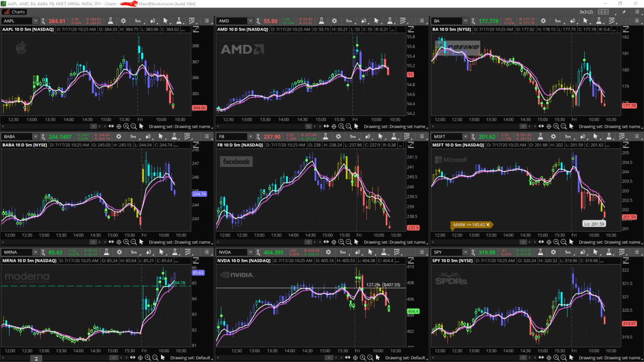Toggle the symbol link chain on BABA chart
Screen dimensions: 644x362
43,136
